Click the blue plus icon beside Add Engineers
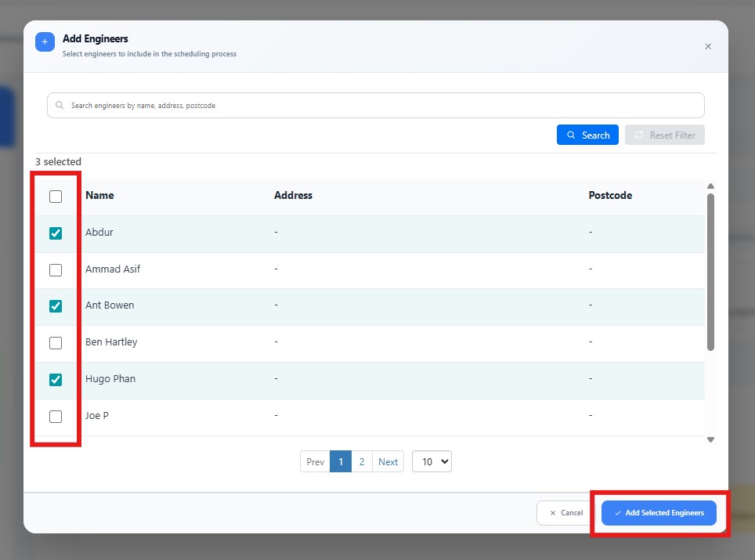Screen dimensions: 755x560 [x=45, y=42]
